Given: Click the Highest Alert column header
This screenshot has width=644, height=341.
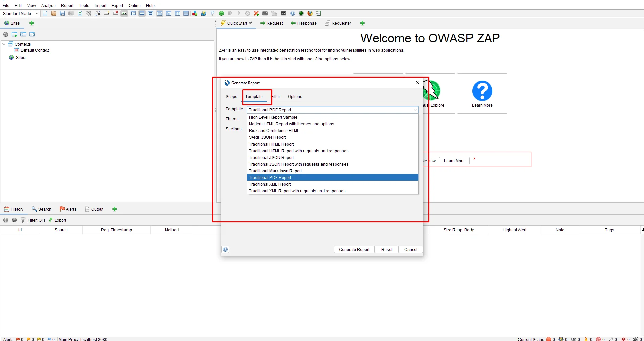Looking at the screenshot, I should pyautogui.click(x=514, y=230).
